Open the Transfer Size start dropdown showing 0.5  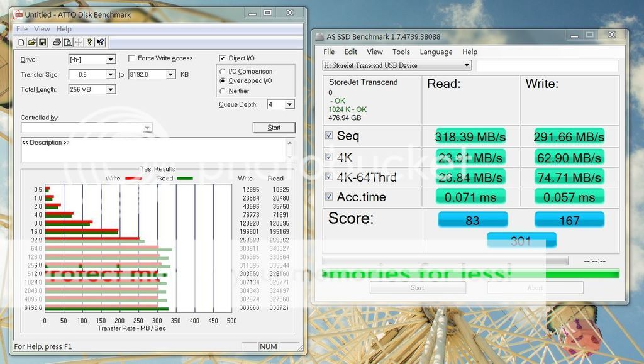(x=111, y=74)
